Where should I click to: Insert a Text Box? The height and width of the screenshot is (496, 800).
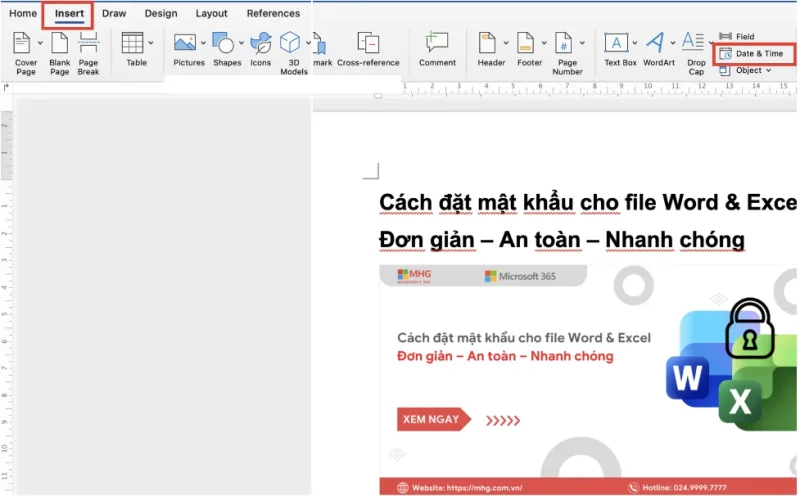click(620, 49)
